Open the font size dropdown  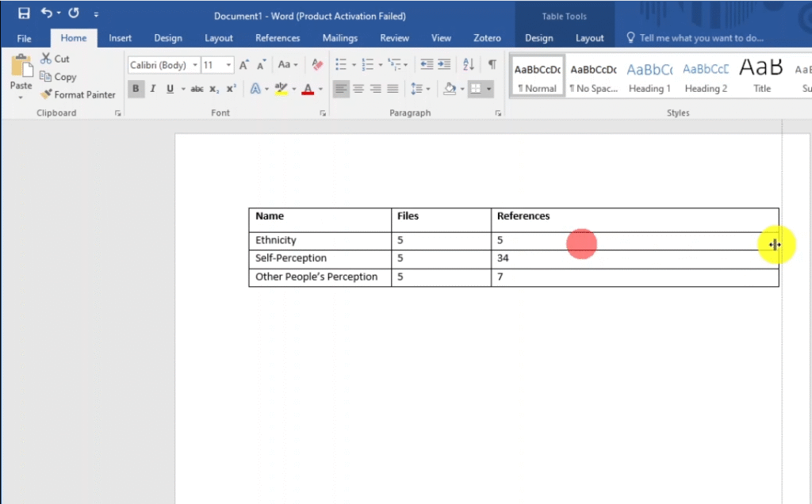(229, 65)
